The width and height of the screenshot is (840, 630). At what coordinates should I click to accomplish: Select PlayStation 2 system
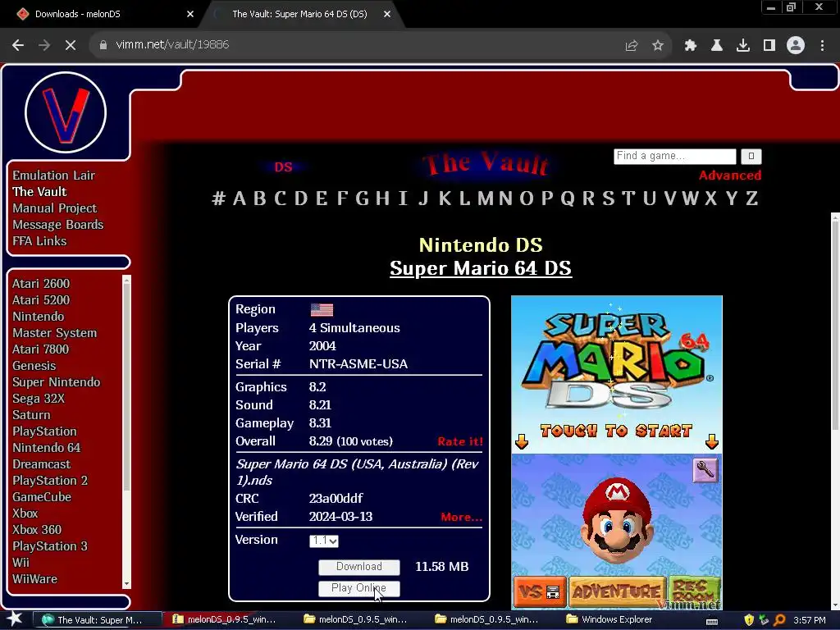(x=50, y=481)
